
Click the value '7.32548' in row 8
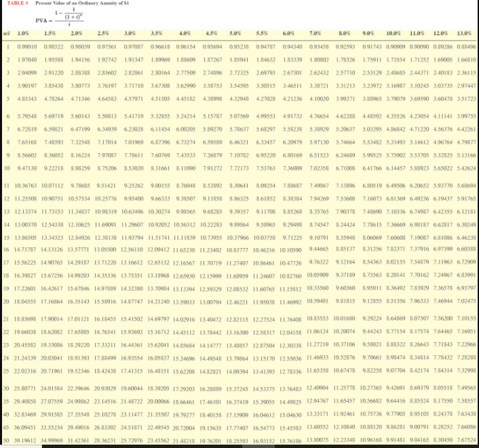point(80,142)
